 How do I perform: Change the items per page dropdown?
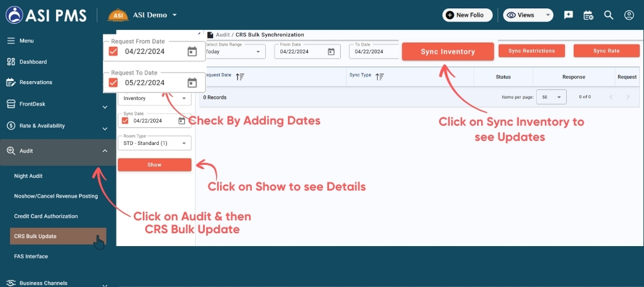click(551, 97)
